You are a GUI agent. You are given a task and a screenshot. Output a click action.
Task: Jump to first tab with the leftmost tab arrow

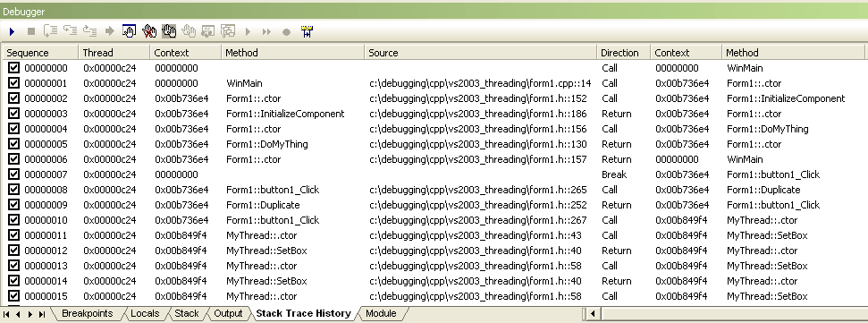pyautogui.click(x=5, y=315)
